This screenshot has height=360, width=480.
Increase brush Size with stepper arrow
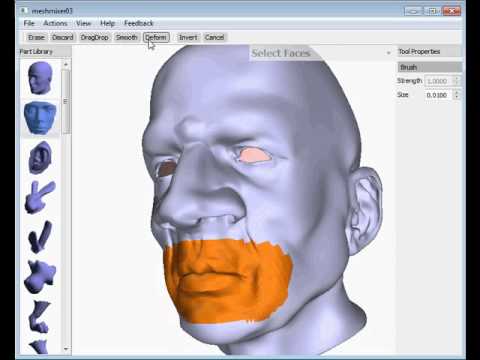[x=457, y=92]
